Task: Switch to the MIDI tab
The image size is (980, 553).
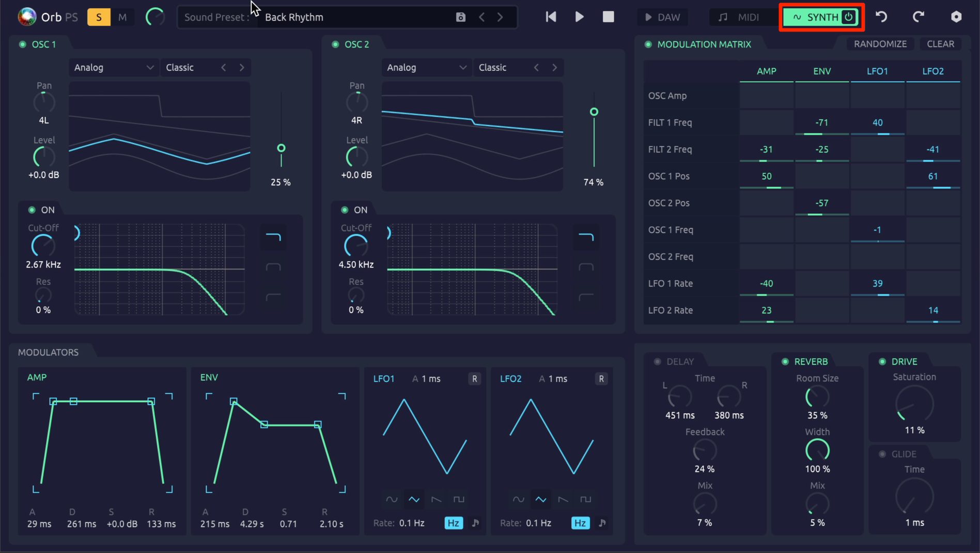Action: click(739, 17)
